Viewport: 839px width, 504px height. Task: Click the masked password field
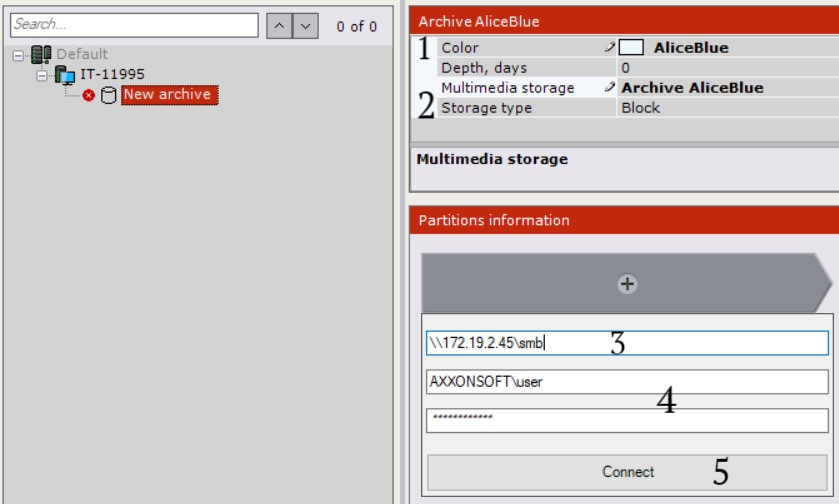coord(627,420)
